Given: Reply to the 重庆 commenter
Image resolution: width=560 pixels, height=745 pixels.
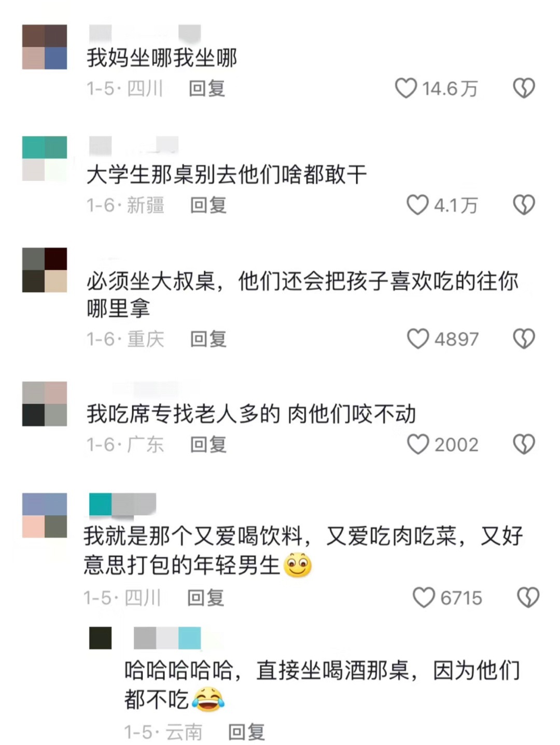Looking at the screenshot, I should pos(208,339).
